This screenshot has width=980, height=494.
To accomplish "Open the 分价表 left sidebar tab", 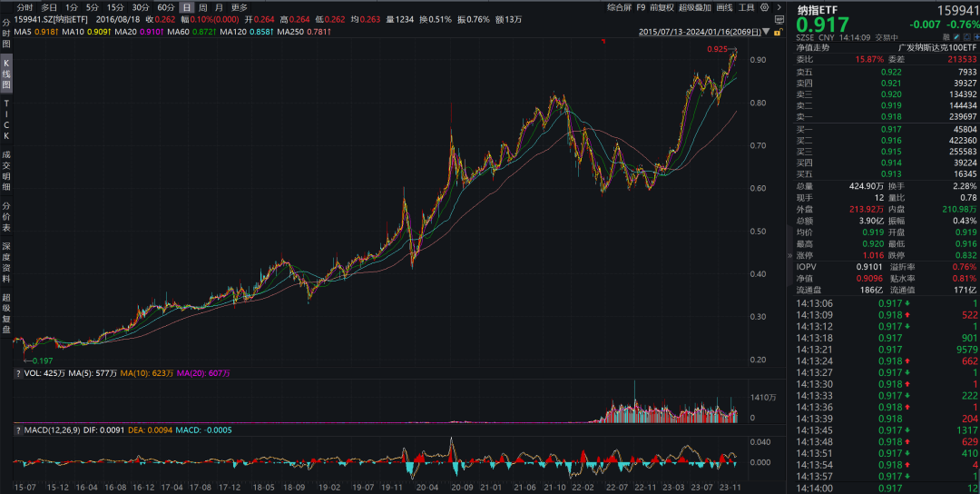I will coord(6,216).
